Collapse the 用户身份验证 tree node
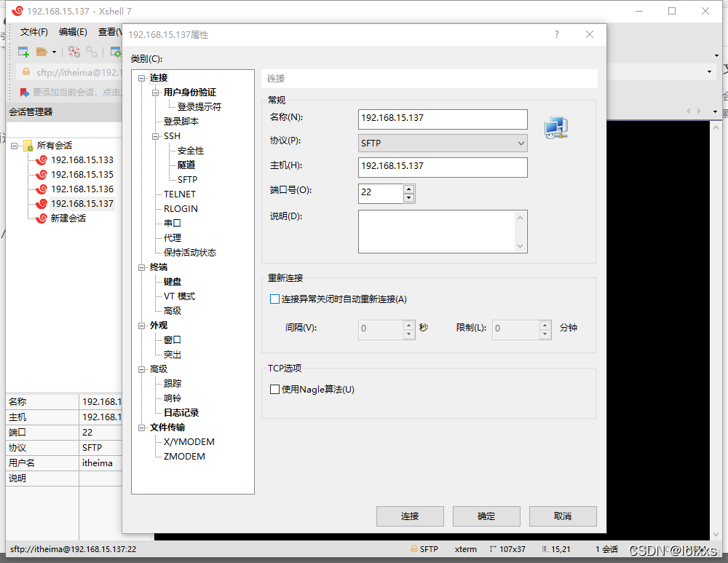 [x=155, y=92]
